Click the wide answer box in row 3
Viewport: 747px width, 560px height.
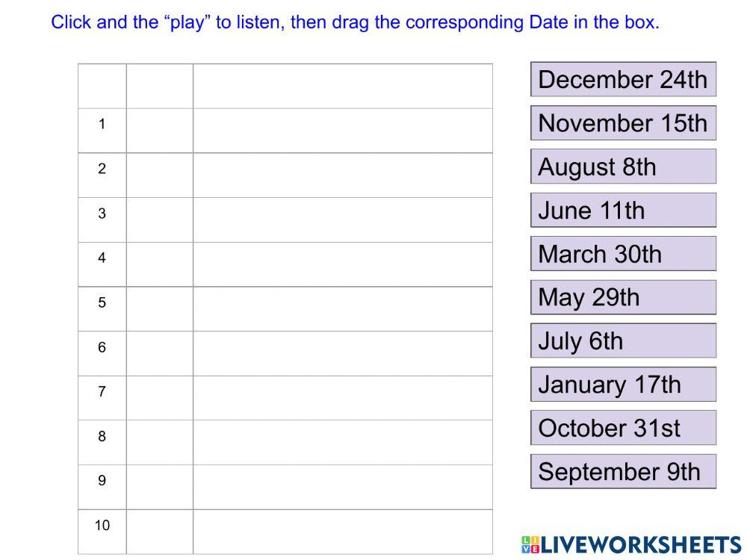[342, 220]
